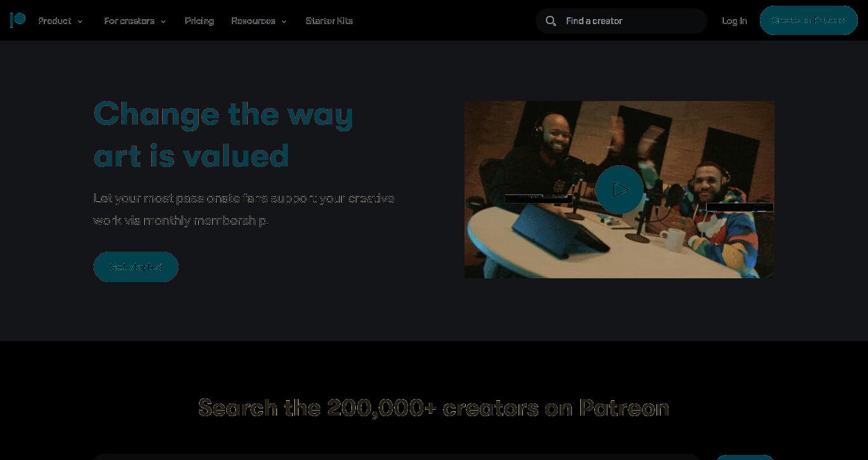868x460 pixels.
Task: Expand the For creators chevron arrow
Action: pos(163,22)
